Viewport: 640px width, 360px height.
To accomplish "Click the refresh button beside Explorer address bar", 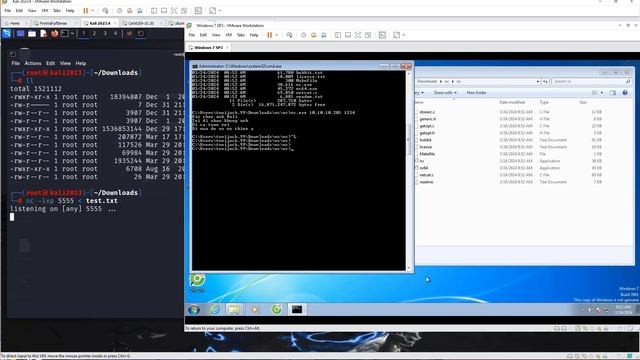I will pyautogui.click(x=545, y=82).
